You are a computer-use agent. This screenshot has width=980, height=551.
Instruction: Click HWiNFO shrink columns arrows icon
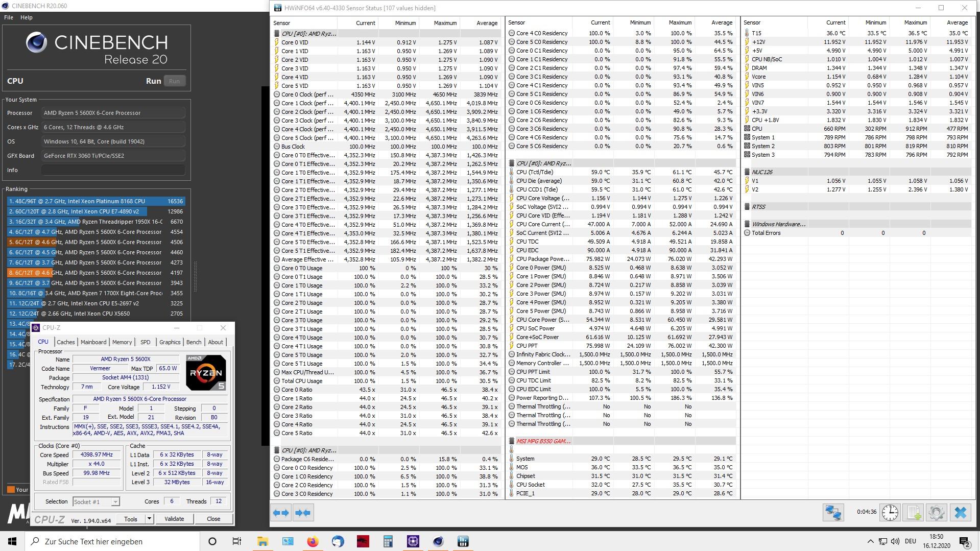(303, 513)
